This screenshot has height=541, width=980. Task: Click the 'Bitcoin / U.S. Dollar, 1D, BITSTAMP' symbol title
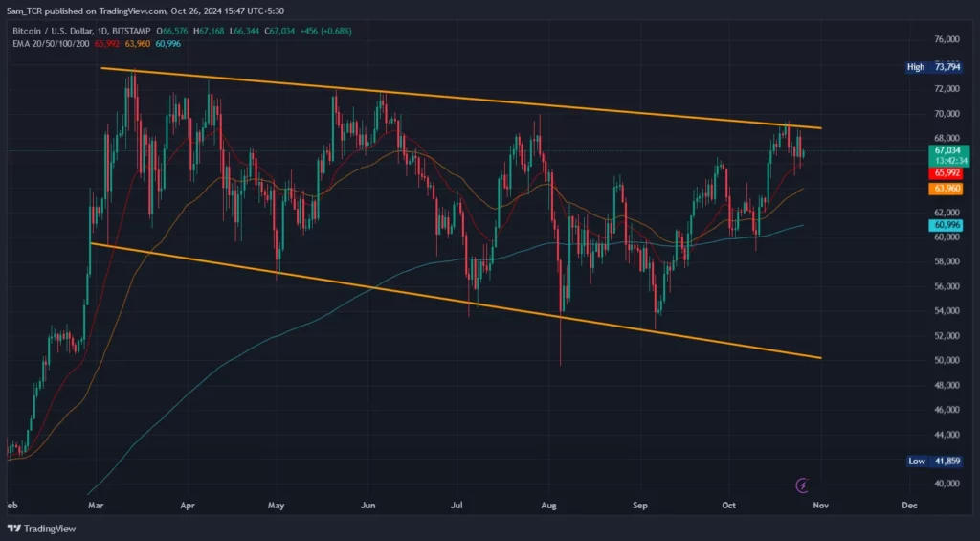(x=82, y=31)
